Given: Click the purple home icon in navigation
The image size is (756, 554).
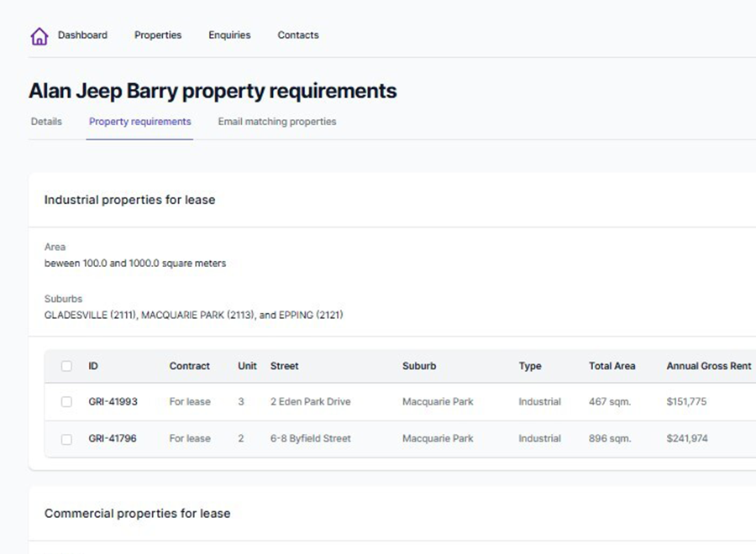Looking at the screenshot, I should (39, 35).
